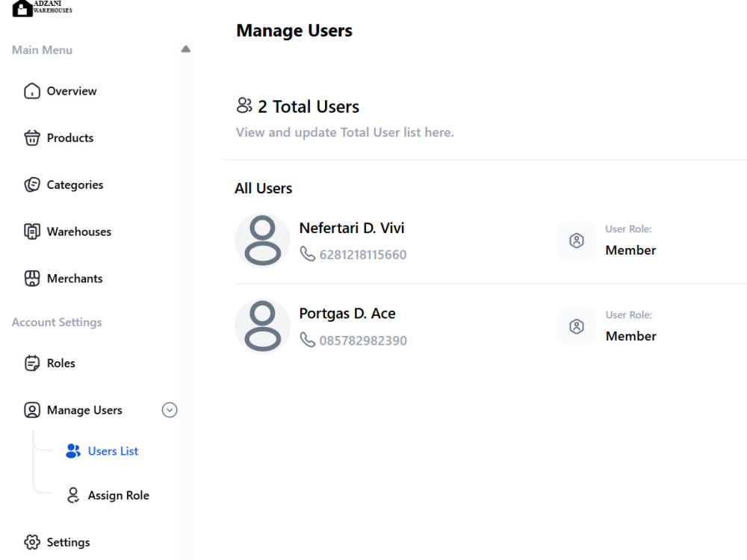Image resolution: width=747 pixels, height=560 pixels.
Task: Click the Adzani Warehouses logo
Action: point(42,8)
